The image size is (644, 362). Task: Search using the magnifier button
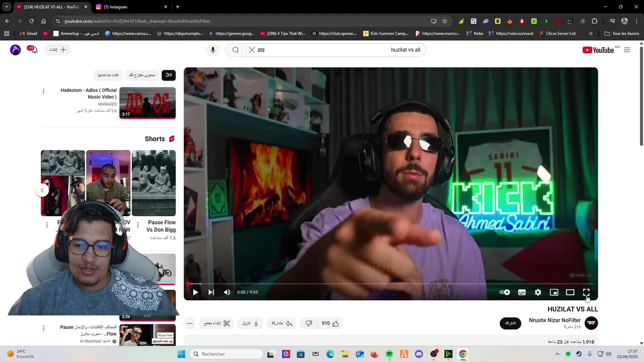tap(235, 50)
